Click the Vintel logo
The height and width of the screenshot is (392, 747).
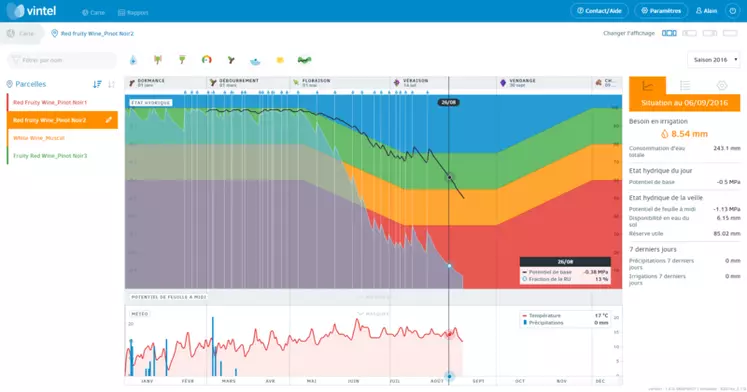(x=32, y=10)
